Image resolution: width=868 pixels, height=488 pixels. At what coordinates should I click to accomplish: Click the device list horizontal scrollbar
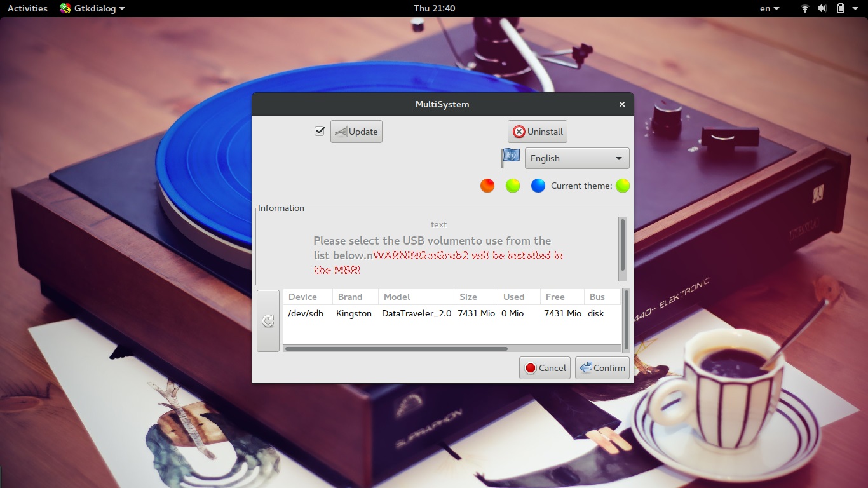(x=397, y=348)
